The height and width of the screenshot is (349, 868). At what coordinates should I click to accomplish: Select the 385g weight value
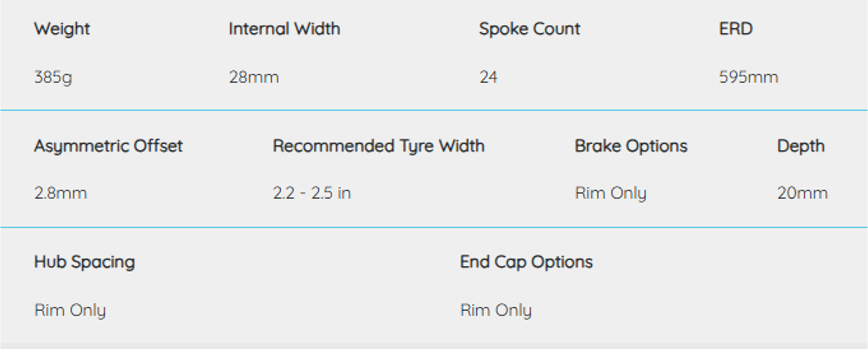tap(53, 77)
